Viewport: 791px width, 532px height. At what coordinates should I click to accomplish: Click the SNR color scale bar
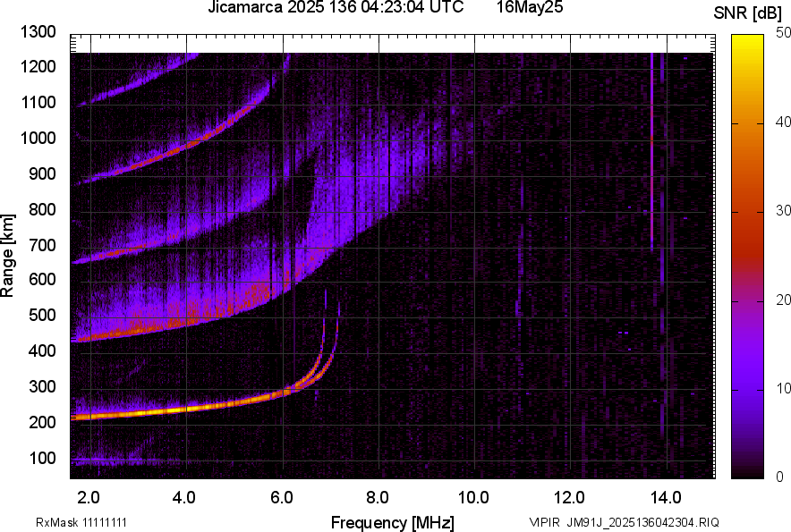coord(747,257)
